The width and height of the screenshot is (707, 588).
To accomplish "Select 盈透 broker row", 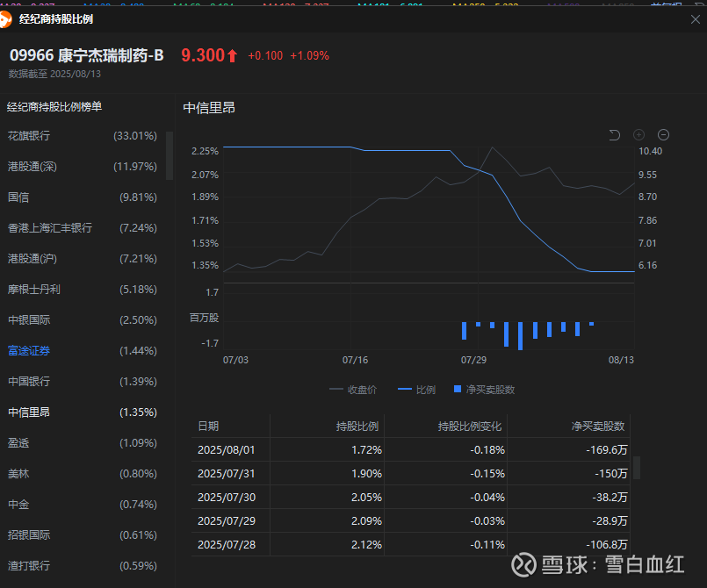I will click(83, 443).
